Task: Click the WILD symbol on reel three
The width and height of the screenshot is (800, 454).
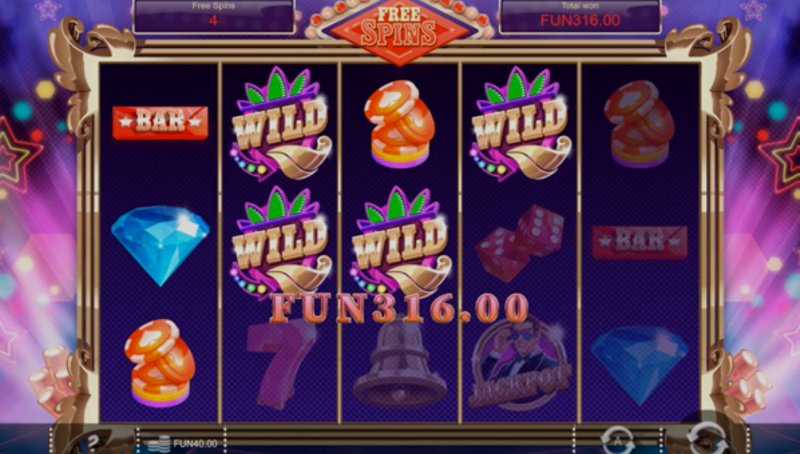Action: tap(399, 242)
